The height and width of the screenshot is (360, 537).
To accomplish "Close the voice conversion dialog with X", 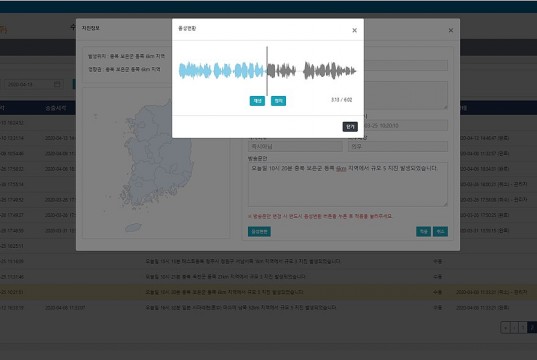I will coord(354,30).
